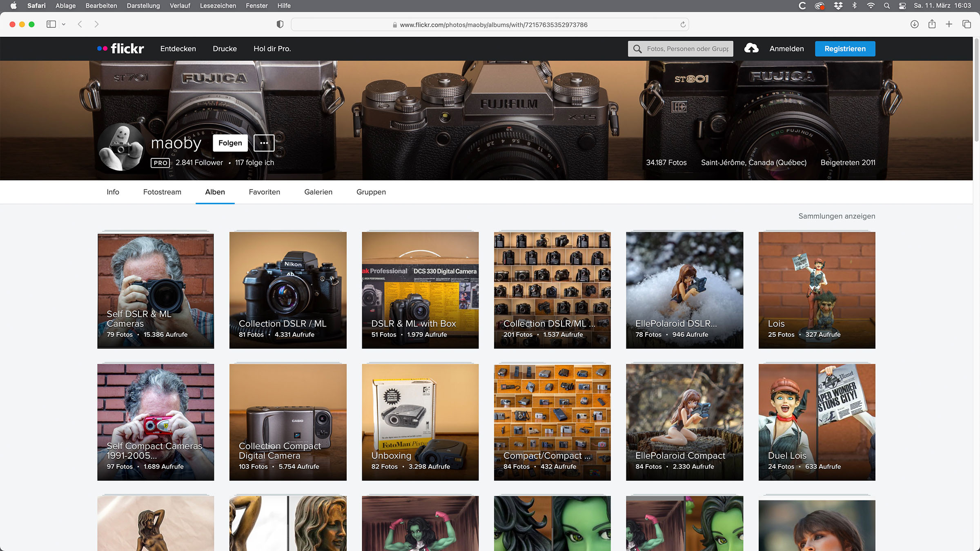Open Safari downloads icon
The width and height of the screenshot is (980, 551).
pos(915,24)
